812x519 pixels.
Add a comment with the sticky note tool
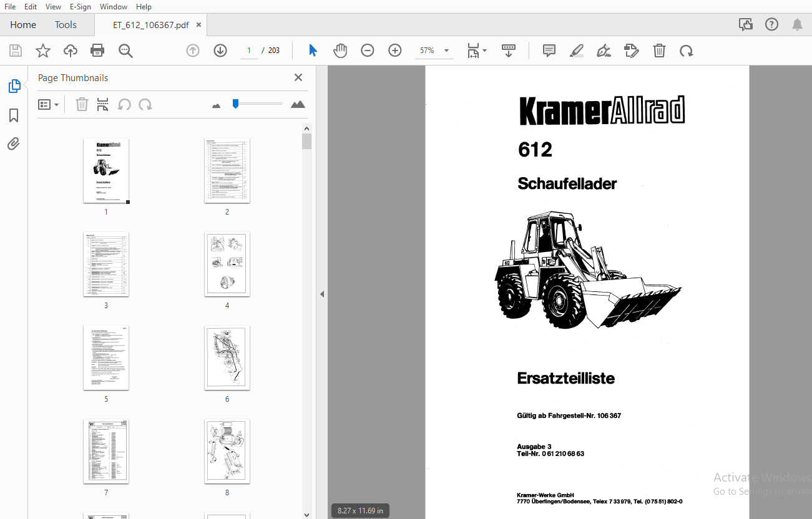tap(549, 51)
